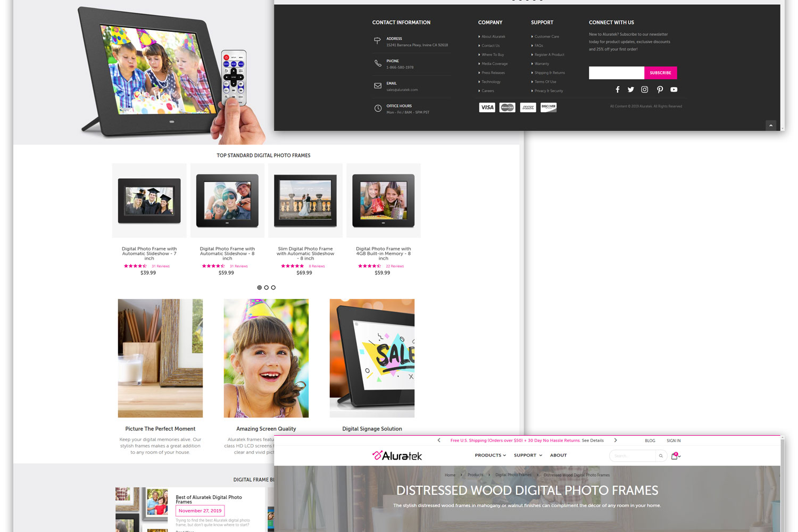Click the newsletter email input field
This screenshot has height=532, width=798.
[x=617, y=73]
